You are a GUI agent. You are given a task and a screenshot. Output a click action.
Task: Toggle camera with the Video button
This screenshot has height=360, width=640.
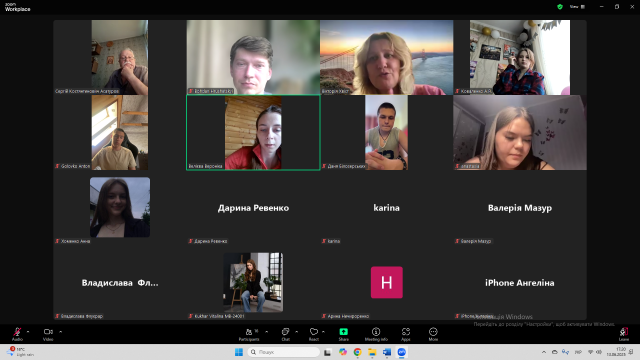click(48, 333)
